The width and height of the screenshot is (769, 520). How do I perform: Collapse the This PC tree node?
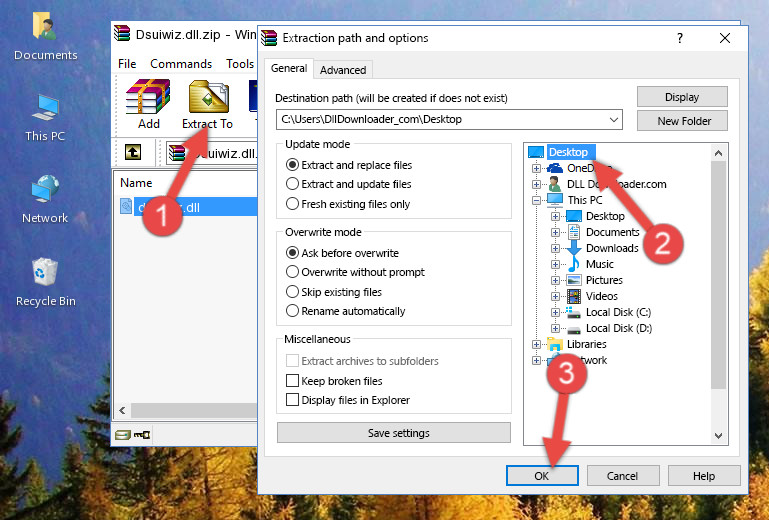click(x=536, y=200)
